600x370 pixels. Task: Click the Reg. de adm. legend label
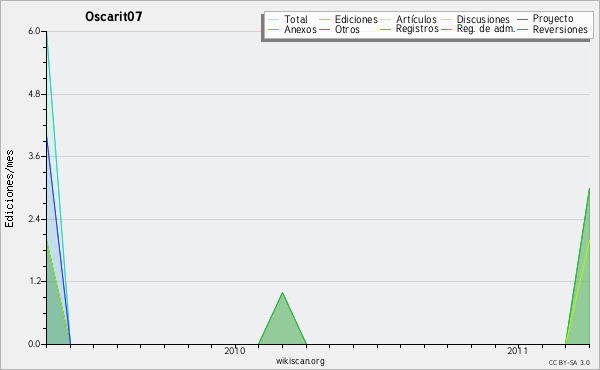[x=486, y=29]
